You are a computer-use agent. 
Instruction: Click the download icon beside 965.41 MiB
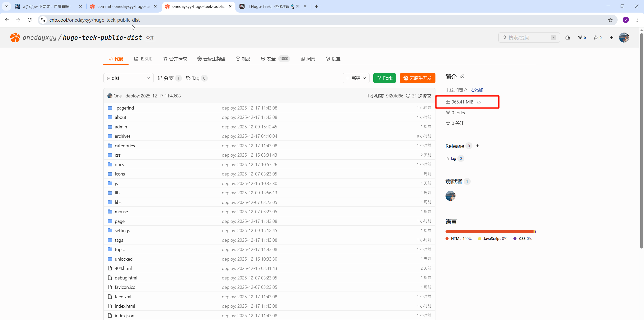coord(479,101)
